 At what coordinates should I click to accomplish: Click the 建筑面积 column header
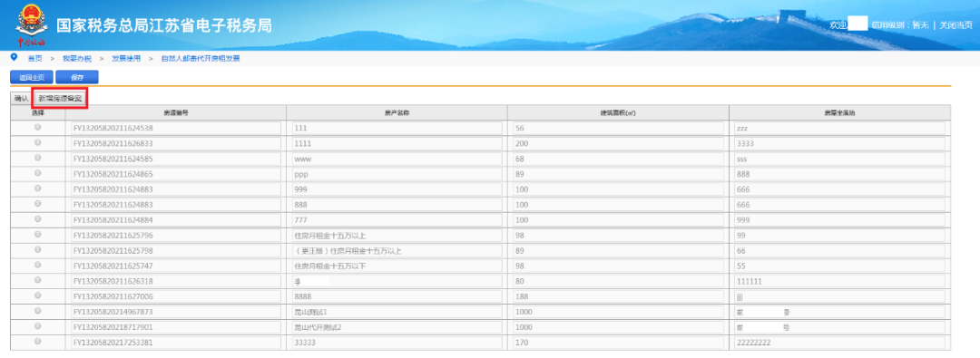coord(618,113)
